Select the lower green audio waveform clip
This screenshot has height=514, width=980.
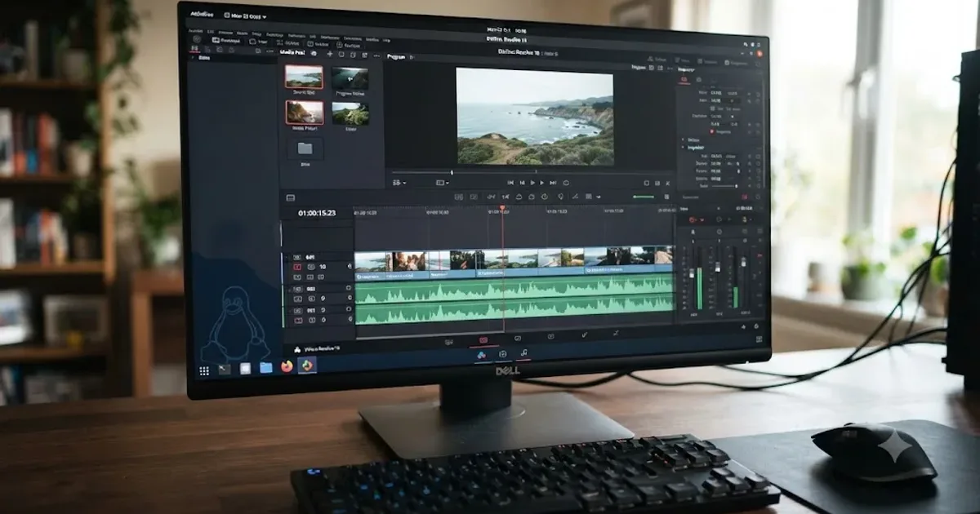pyautogui.click(x=514, y=312)
